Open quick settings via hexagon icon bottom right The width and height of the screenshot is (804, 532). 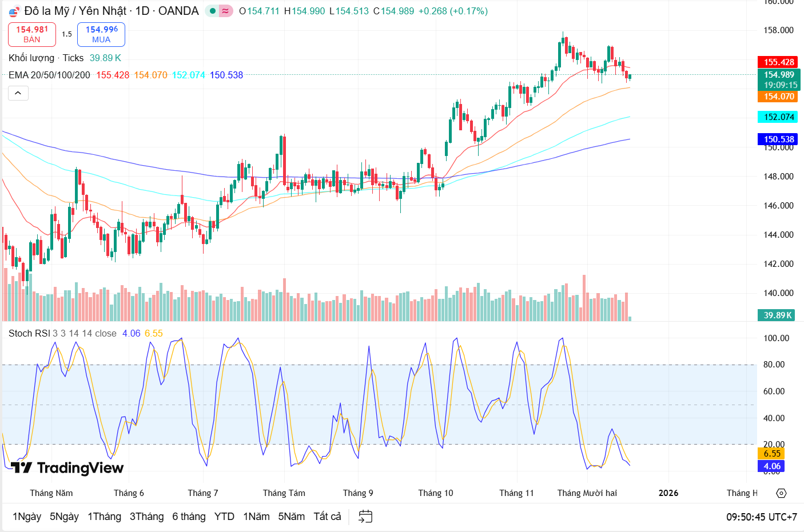coord(780,493)
